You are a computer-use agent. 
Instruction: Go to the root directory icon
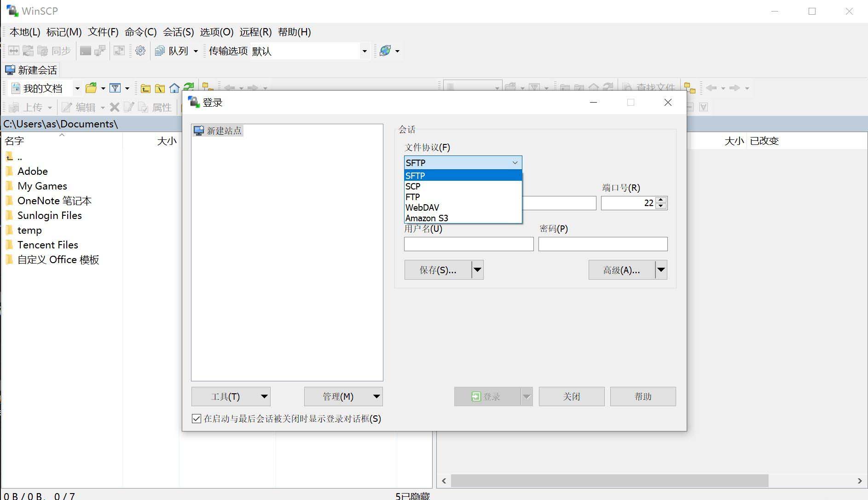click(160, 88)
